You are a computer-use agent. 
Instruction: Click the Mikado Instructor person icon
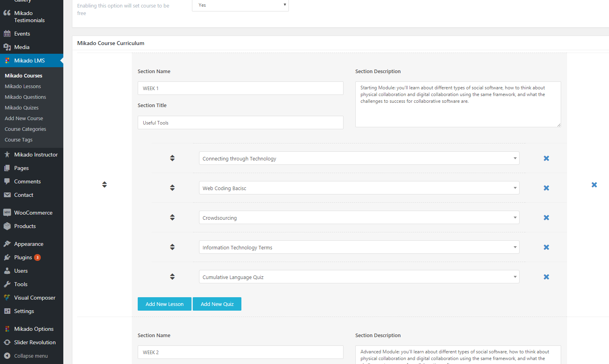pos(7,155)
